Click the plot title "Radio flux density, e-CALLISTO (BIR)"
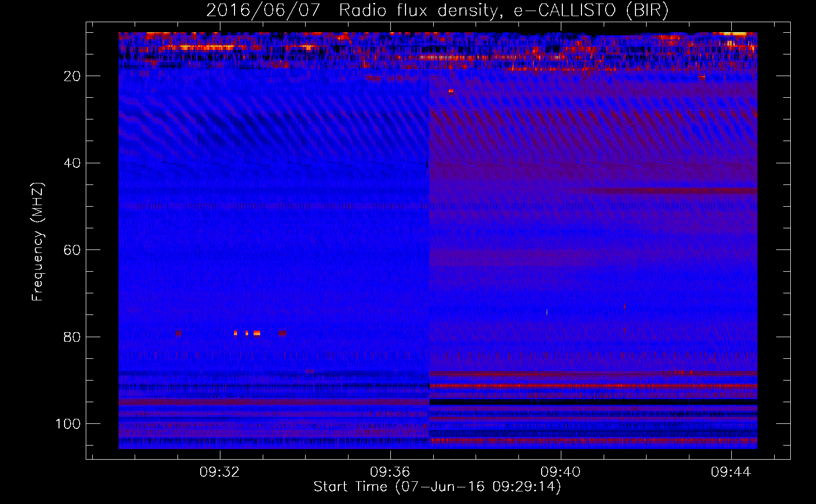This screenshot has width=816, height=504. click(503, 10)
